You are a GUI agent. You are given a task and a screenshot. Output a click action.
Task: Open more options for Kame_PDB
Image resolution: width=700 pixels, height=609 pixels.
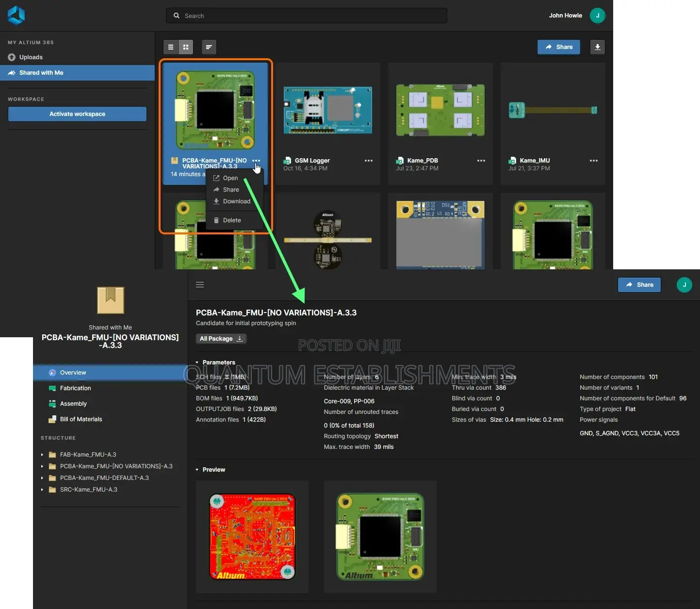point(481,161)
